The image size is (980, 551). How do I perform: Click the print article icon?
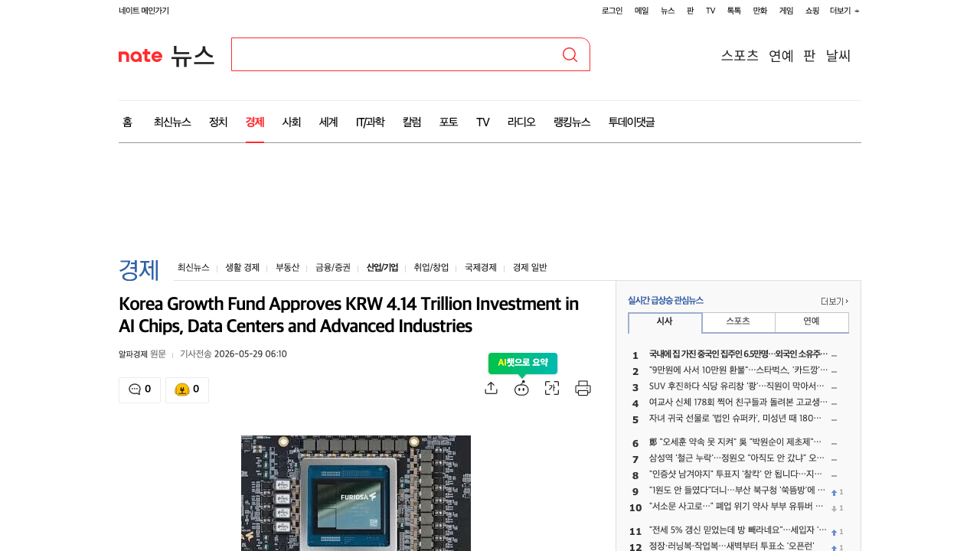pyautogui.click(x=583, y=388)
